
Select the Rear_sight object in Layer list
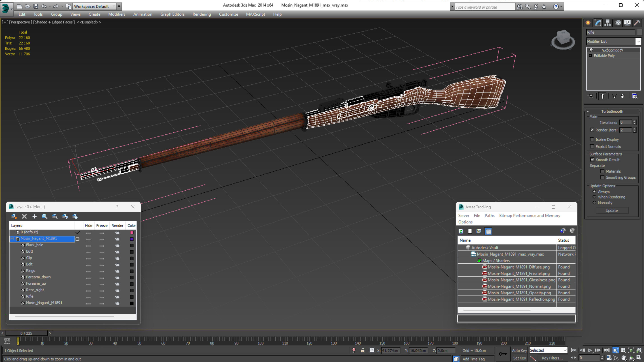(35, 290)
